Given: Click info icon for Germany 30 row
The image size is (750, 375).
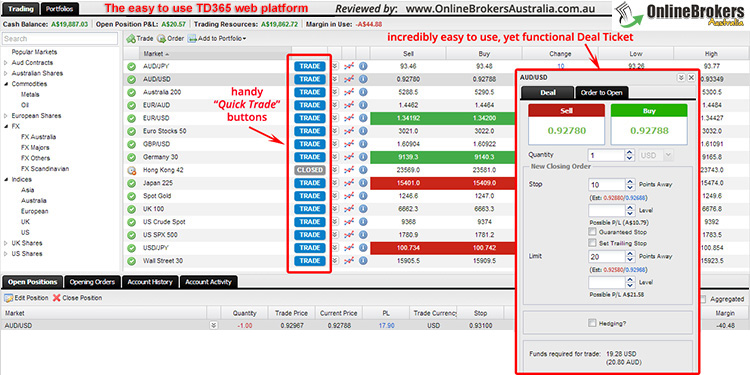Looking at the screenshot, I should click(x=363, y=157).
